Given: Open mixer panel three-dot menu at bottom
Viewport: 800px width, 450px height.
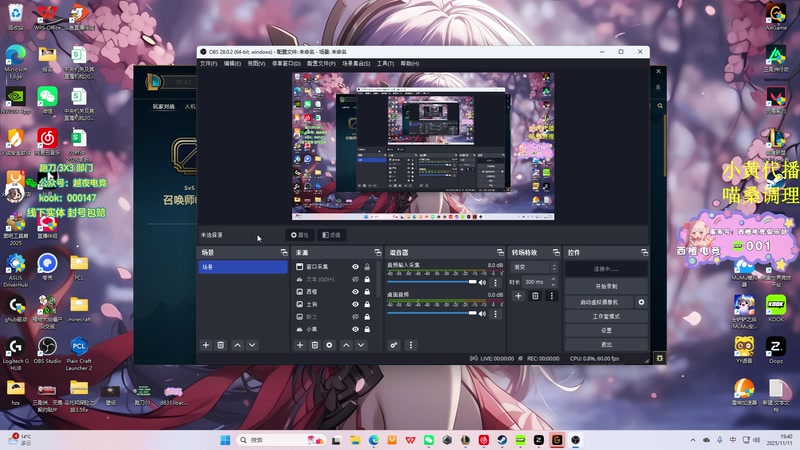Looking at the screenshot, I should 411,345.
